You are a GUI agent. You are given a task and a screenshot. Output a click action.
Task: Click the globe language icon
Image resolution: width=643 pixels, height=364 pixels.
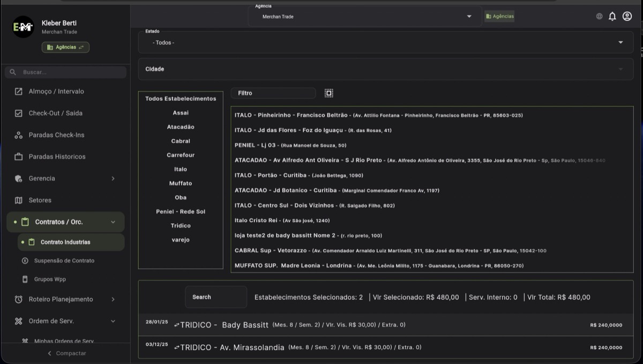[x=599, y=17]
